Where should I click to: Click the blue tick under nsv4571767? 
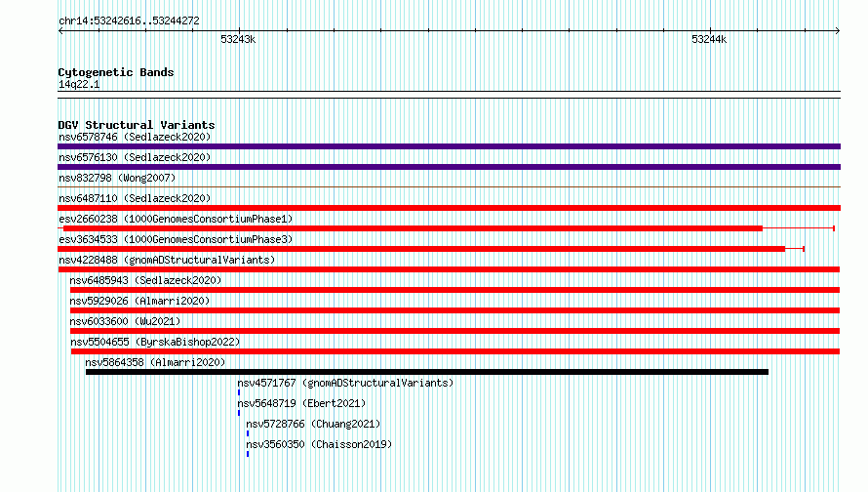(239, 392)
